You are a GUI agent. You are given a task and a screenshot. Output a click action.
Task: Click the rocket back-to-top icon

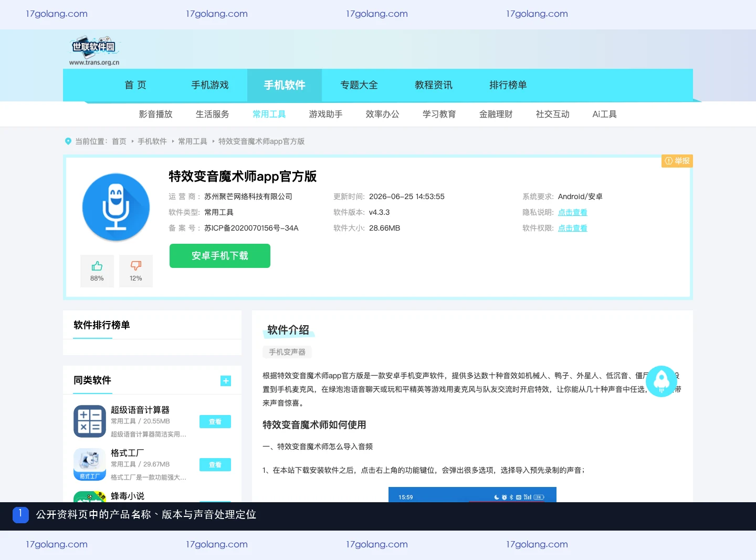[661, 381]
